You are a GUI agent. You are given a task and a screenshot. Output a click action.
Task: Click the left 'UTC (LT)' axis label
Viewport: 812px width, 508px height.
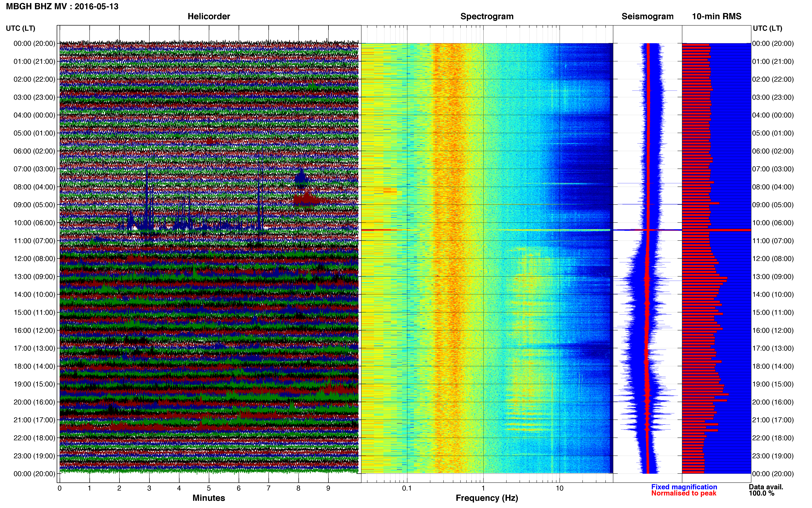(21, 28)
